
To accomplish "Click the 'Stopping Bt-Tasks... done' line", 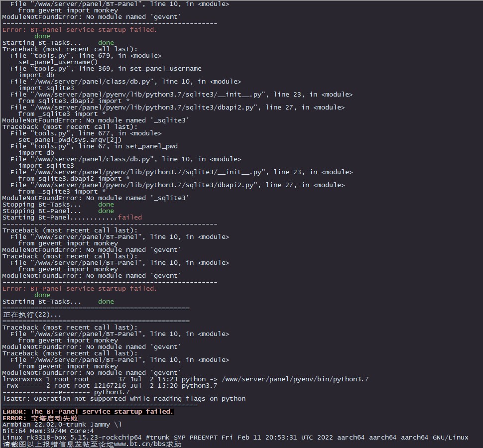I will pos(58,205).
